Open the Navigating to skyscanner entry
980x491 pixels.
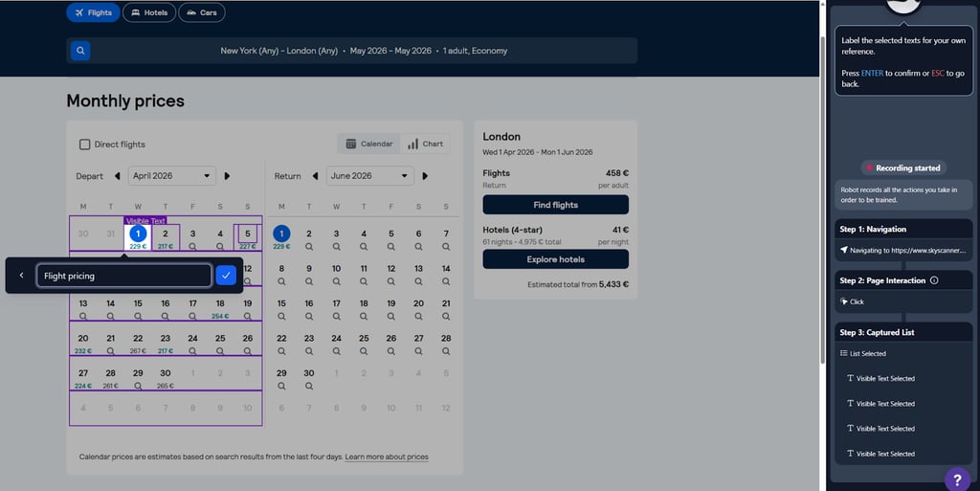903,251
